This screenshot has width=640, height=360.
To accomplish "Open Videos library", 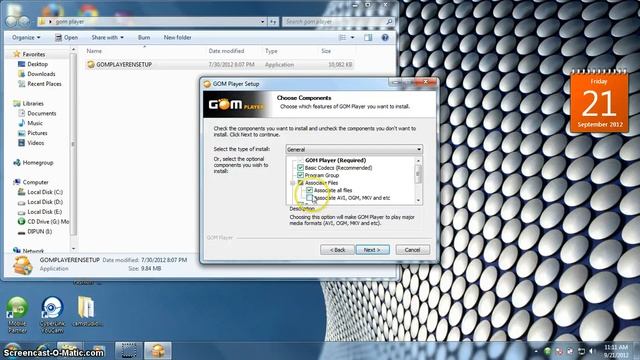I will pyautogui.click(x=36, y=143).
